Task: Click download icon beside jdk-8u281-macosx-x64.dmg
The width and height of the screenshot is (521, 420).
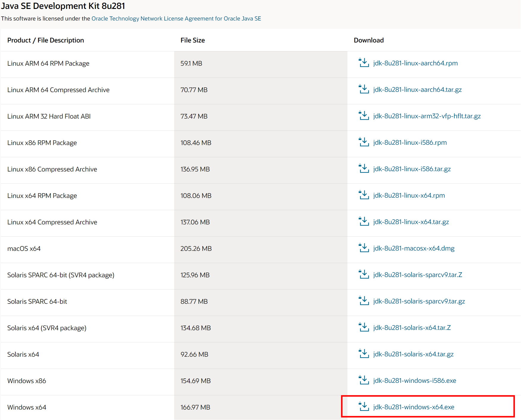Action: [x=364, y=248]
